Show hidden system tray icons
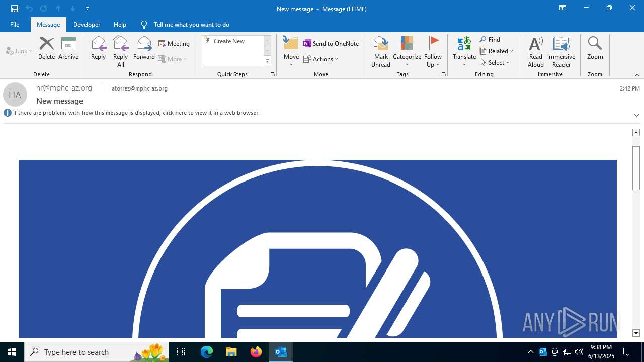Image resolution: width=644 pixels, height=362 pixels. tap(531, 352)
